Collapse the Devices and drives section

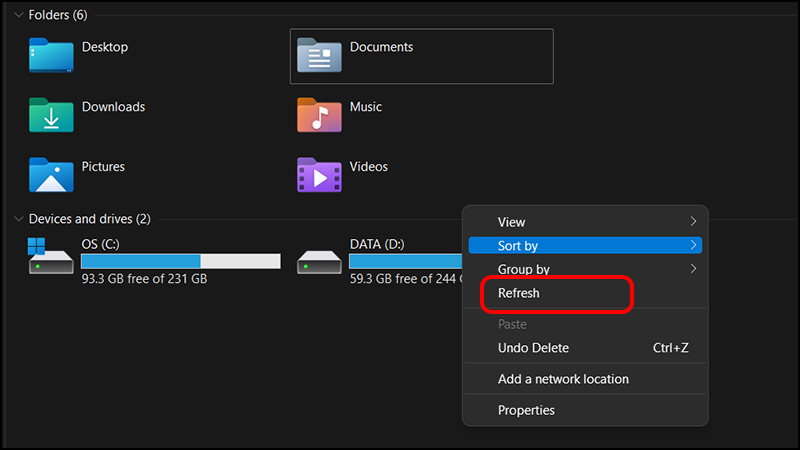pos(18,219)
